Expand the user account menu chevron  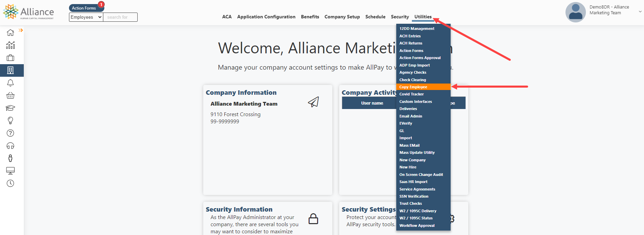pos(640,12)
